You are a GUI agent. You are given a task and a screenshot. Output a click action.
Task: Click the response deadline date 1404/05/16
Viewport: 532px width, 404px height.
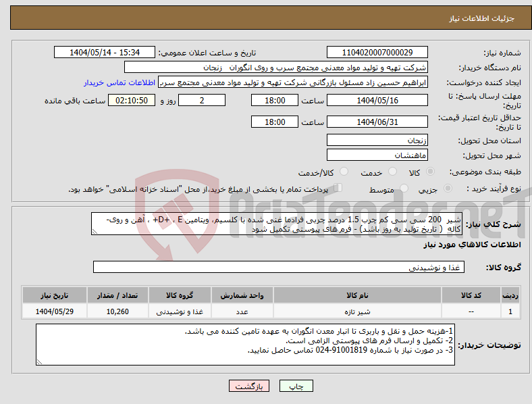tap(377, 100)
